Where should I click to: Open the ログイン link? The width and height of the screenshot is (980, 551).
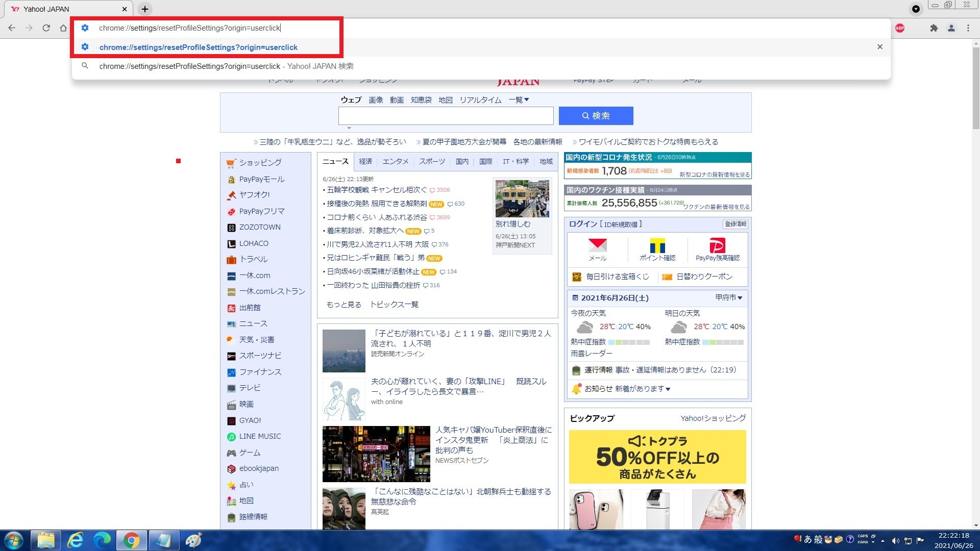583,224
